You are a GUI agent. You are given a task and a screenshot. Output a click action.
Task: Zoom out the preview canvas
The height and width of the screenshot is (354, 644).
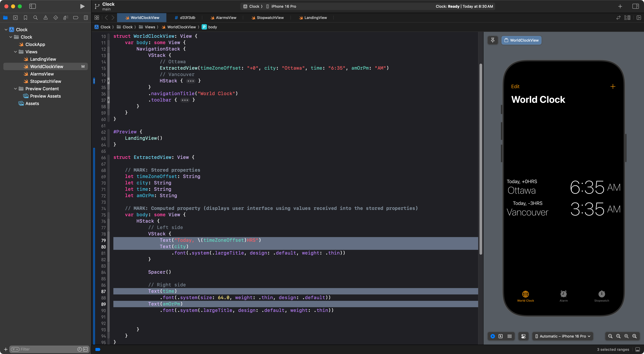click(x=610, y=336)
